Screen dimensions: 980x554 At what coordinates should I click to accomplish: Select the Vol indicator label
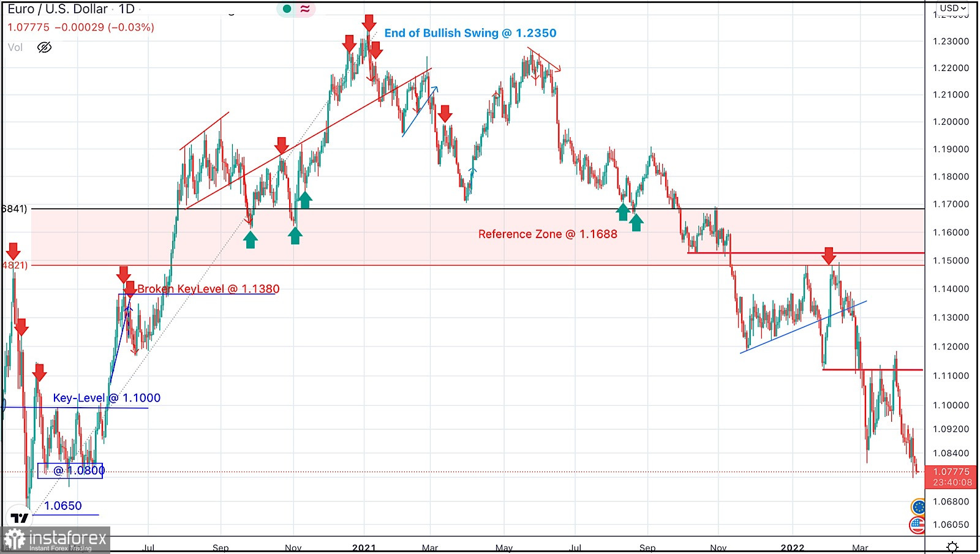point(15,48)
